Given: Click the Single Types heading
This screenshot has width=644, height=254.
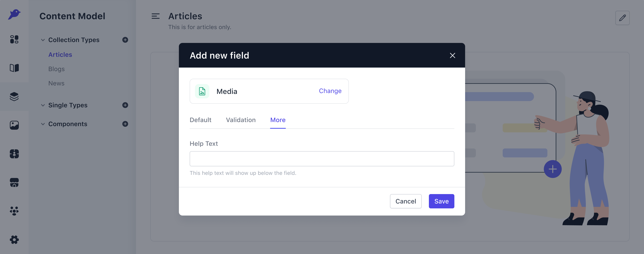Looking at the screenshot, I should pos(68,105).
